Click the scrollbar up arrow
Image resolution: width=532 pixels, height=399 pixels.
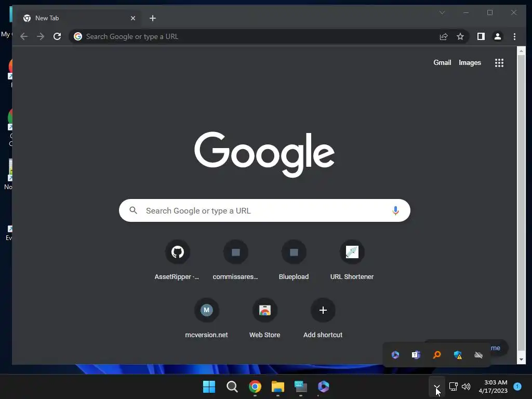[x=521, y=51]
